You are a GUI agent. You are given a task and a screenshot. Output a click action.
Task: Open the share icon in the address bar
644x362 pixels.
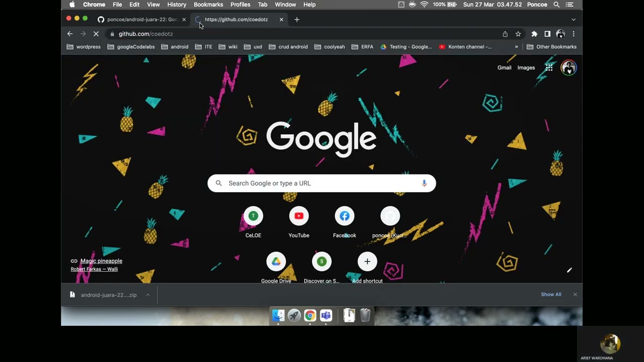pyautogui.click(x=505, y=34)
